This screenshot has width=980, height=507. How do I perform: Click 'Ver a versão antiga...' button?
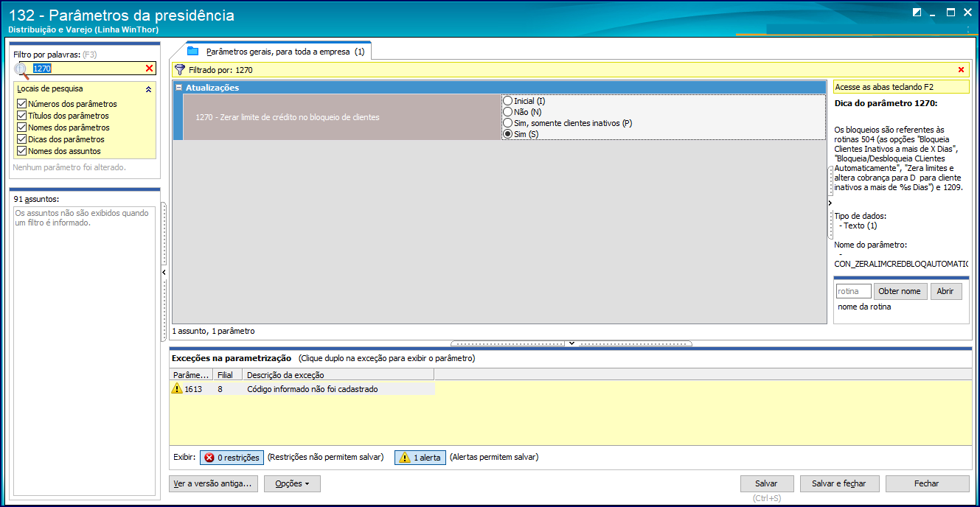[213, 484]
